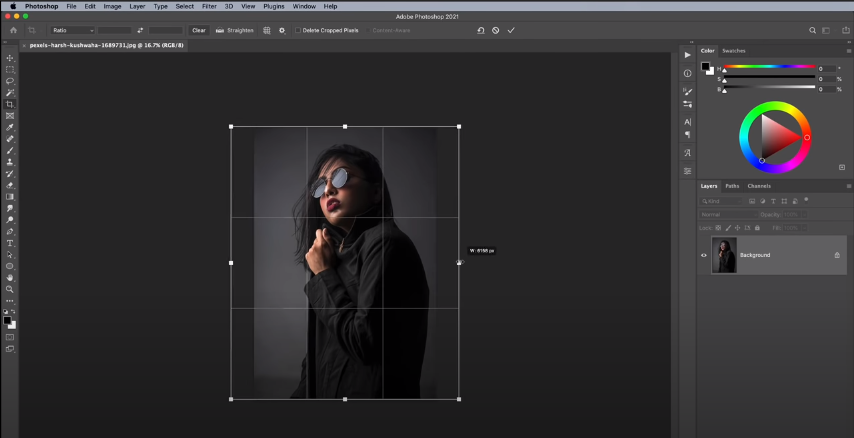Select the Zoom tool
The height and width of the screenshot is (438, 854).
(10, 289)
